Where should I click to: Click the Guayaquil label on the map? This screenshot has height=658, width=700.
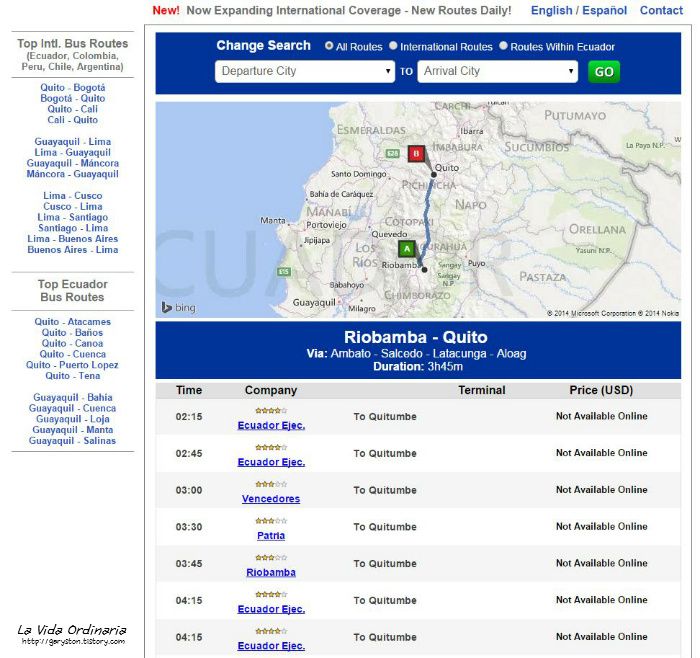point(314,302)
